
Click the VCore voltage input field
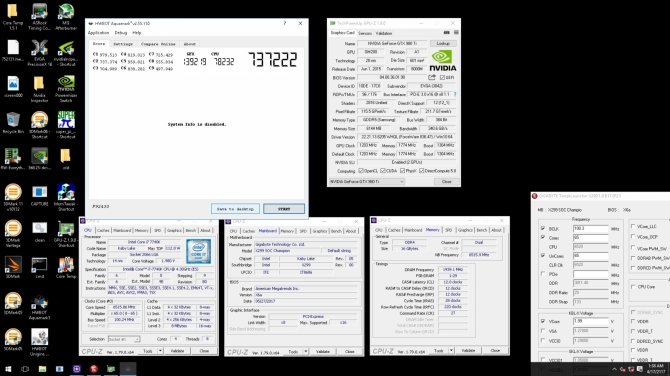tap(591, 321)
